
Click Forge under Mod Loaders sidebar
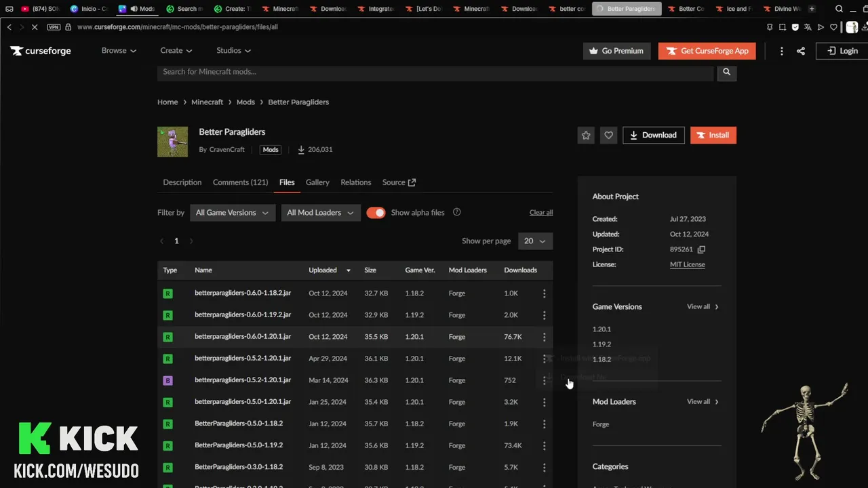coord(601,424)
